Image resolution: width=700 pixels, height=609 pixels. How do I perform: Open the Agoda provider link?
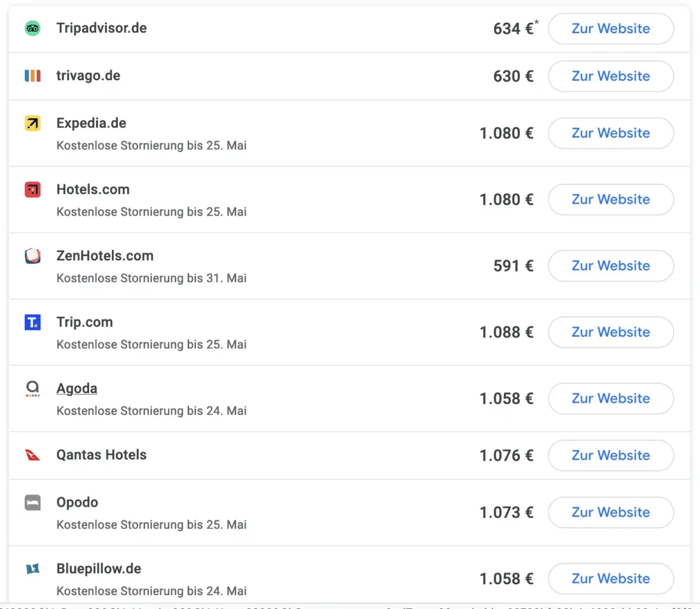coord(77,389)
